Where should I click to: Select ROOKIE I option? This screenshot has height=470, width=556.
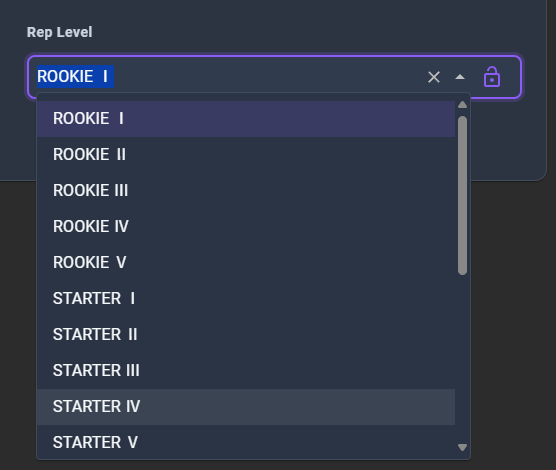(246, 119)
